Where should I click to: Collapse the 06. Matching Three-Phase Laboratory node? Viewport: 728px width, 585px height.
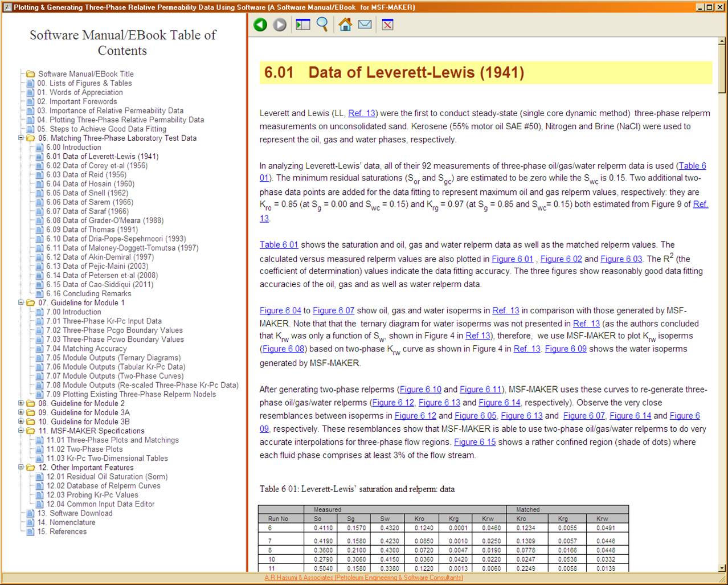tap(22, 138)
